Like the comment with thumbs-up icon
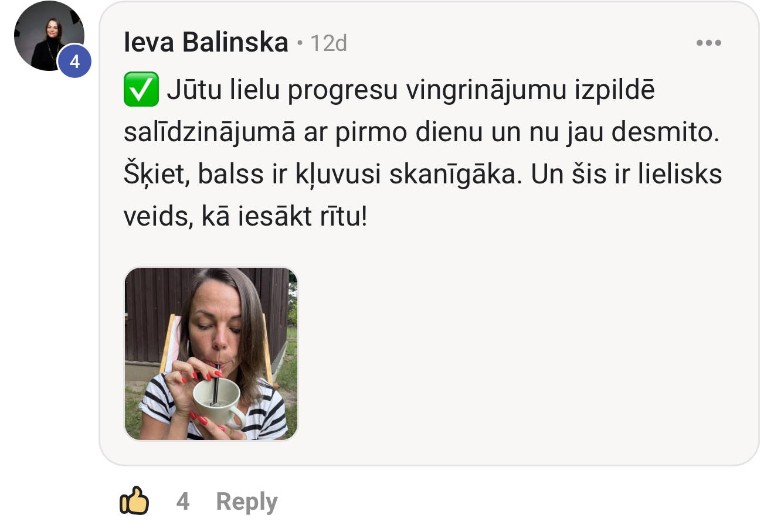 pos(134,502)
